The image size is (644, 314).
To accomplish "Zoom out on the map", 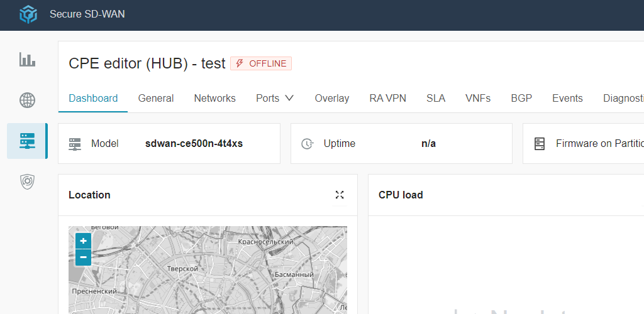I will click(83, 257).
